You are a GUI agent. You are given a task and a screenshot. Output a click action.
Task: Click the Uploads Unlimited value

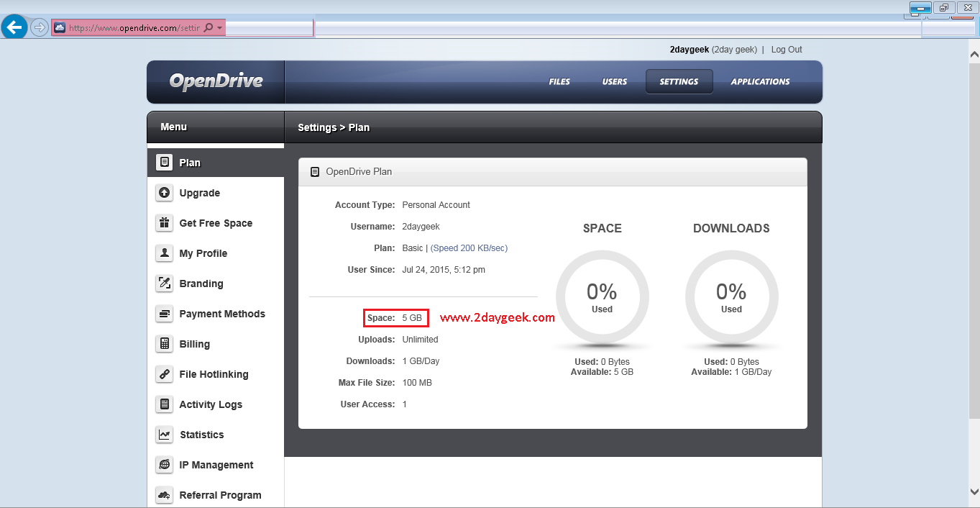pyautogui.click(x=420, y=340)
